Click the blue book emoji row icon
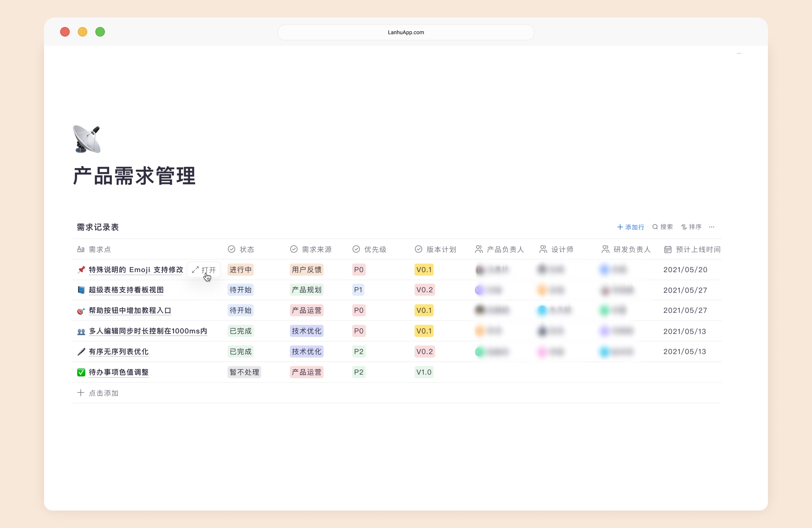 click(81, 290)
